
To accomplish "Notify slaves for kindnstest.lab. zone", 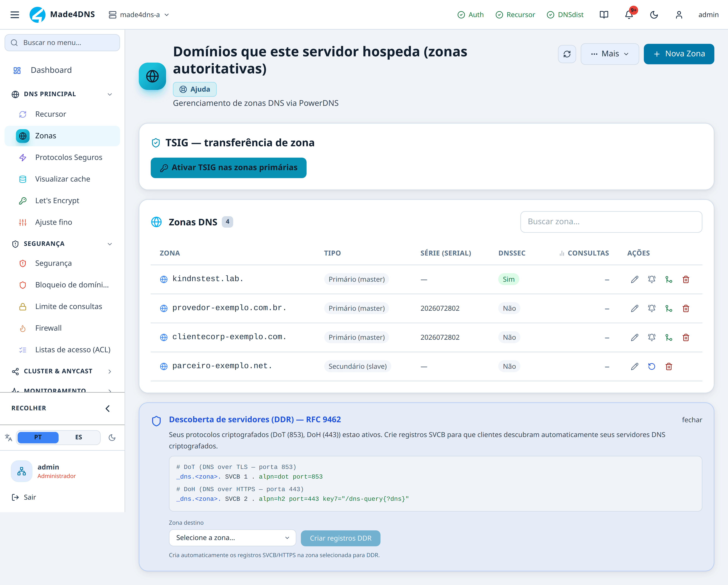I will 652,279.
